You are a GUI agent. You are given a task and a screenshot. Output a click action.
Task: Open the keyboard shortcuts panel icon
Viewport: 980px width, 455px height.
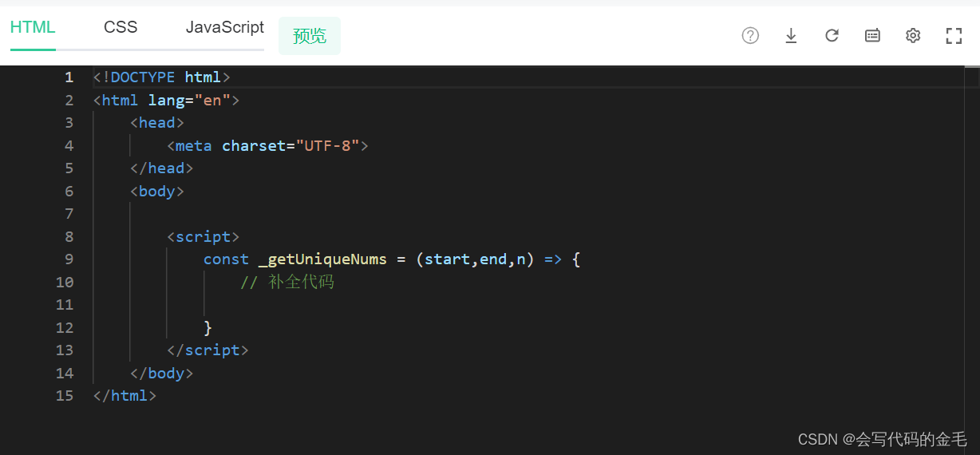tap(872, 35)
